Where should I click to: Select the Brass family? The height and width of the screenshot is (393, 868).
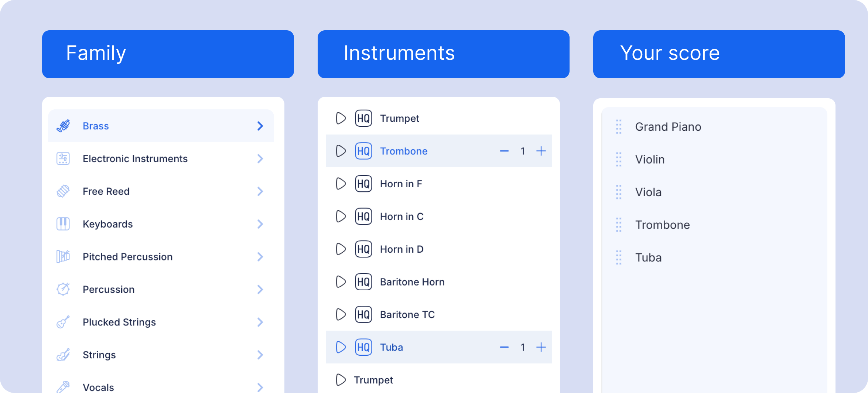pyautogui.click(x=161, y=126)
